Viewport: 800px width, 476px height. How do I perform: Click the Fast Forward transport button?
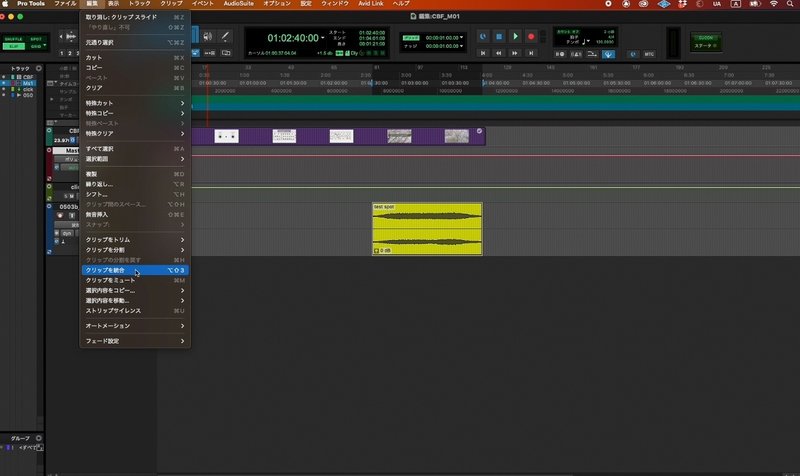(515, 53)
